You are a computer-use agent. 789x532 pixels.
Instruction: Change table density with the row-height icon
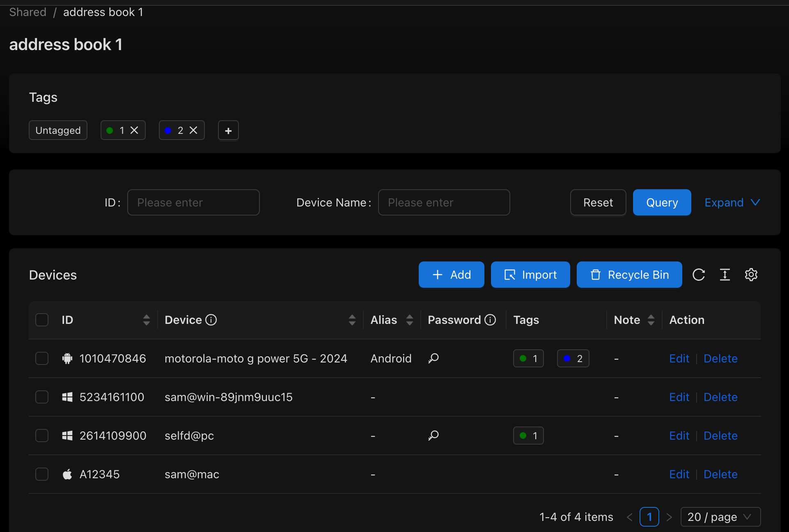coord(725,275)
